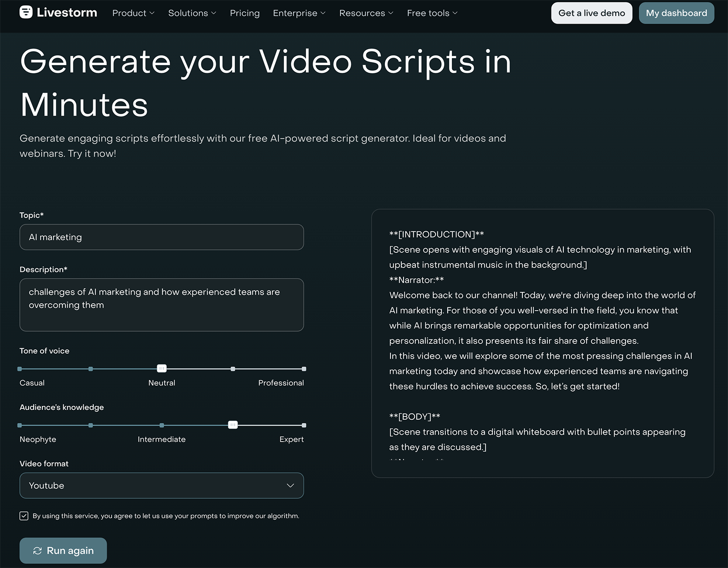Expand the Solutions navigation dropdown

[192, 13]
